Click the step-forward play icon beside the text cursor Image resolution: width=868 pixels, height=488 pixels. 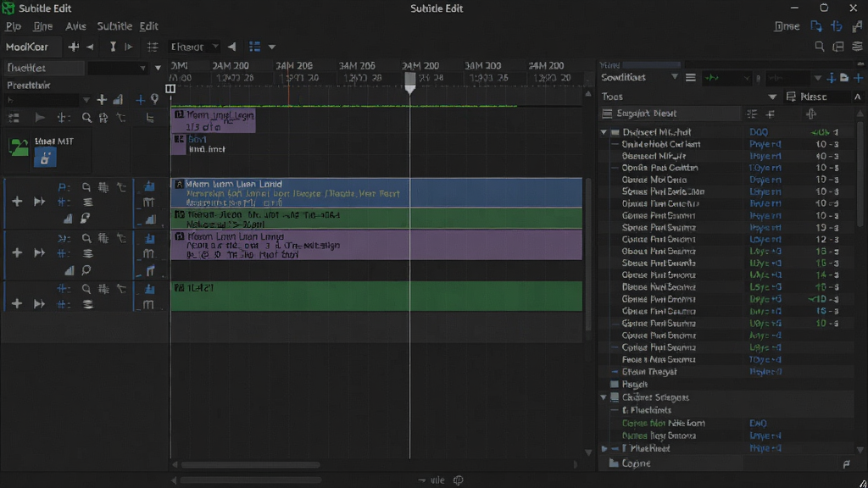click(129, 47)
